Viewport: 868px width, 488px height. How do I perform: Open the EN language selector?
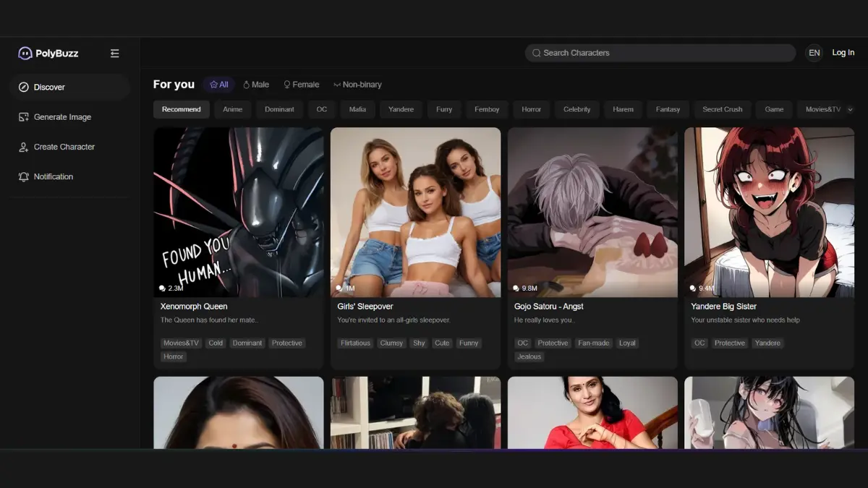pos(814,52)
